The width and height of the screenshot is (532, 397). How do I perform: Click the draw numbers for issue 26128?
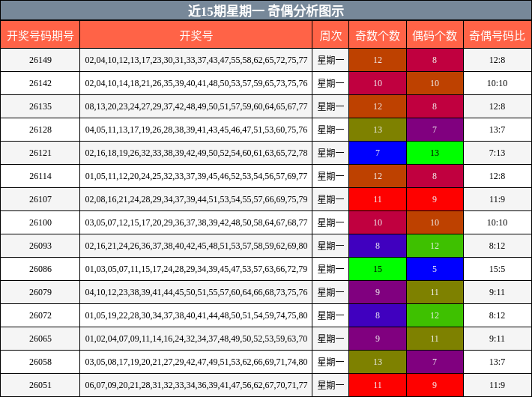click(x=196, y=130)
